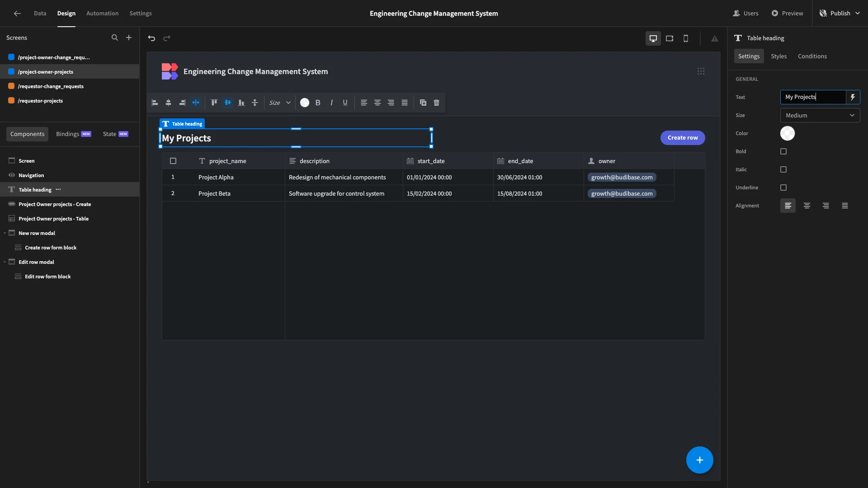The height and width of the screenshot is (488, 868).
Task: Click the Preview button
Action: (787, 13)
